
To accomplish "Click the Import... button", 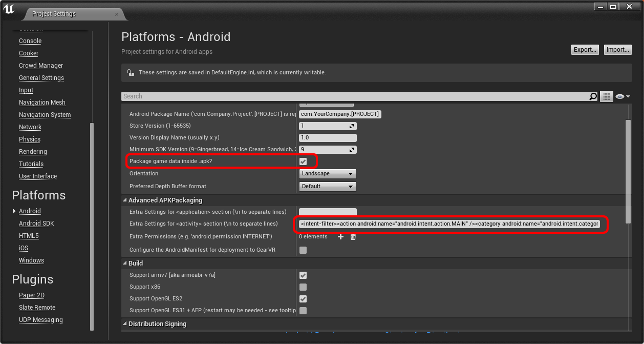I will click(618, 50).
